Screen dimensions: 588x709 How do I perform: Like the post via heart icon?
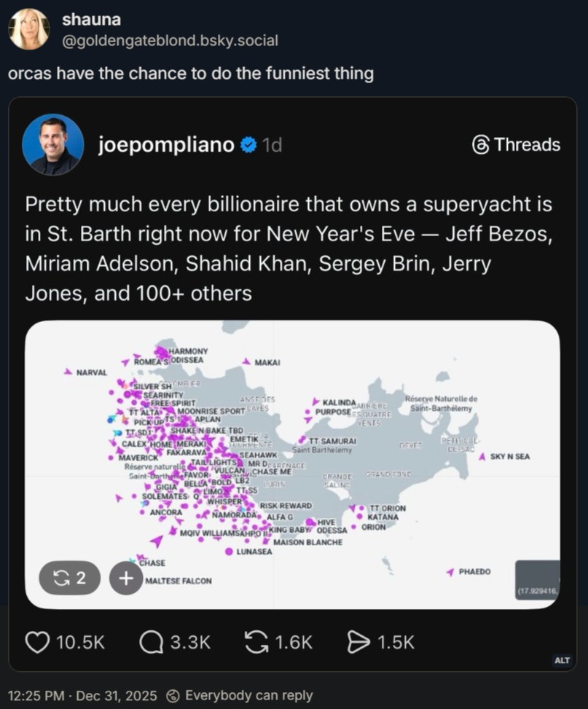click(x=37, y=641)
